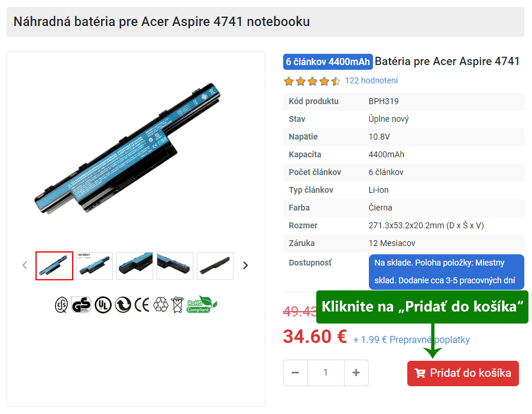Screen dimensions: 532x414
Task: Click the main battery product image
Action: (128, 148)
